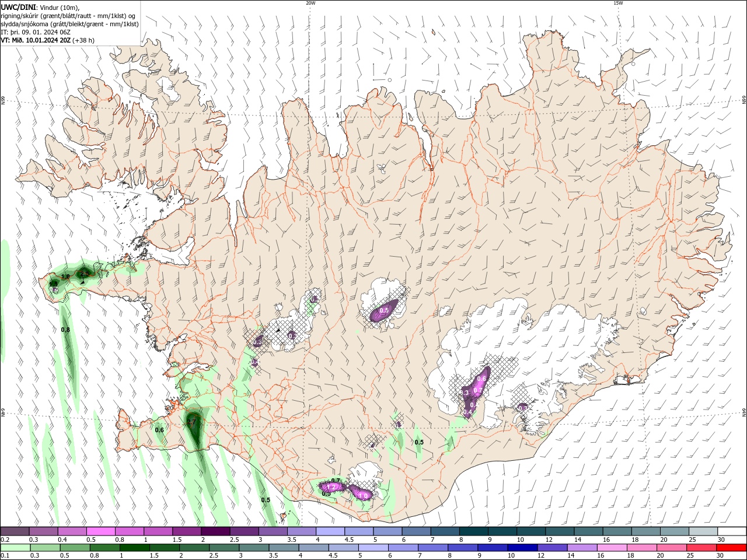Click the 'rigning/skúrir' legend description line
Screen dimensions: 747x560
68,15
